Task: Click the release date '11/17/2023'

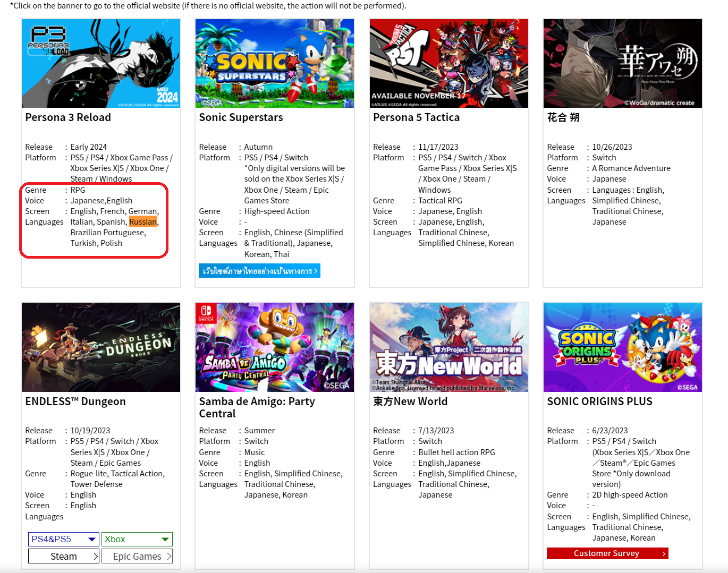Action: tap(438, 147)
